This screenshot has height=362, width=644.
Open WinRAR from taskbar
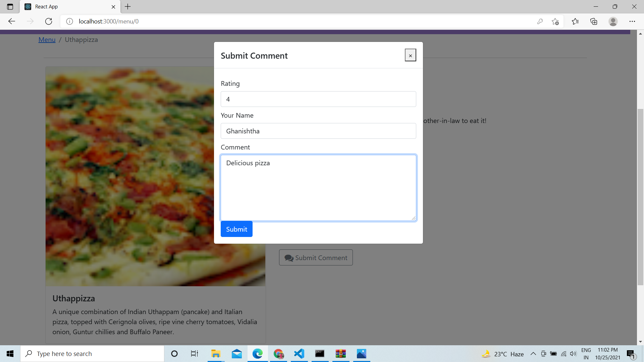tap(341, 354)
